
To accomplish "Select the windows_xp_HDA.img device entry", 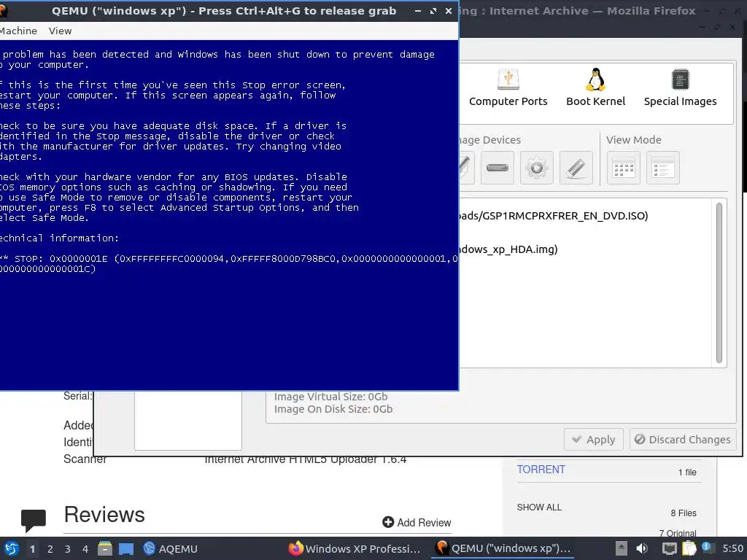I will pyautogui.click(x=508, y=249).
